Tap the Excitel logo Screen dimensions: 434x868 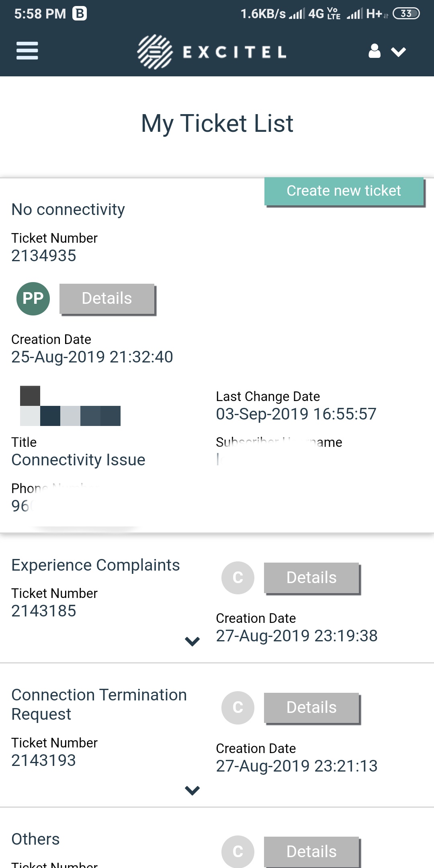212,52
